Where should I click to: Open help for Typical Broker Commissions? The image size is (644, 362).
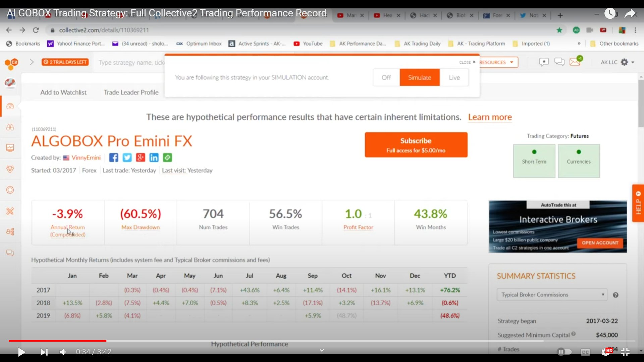615,295
